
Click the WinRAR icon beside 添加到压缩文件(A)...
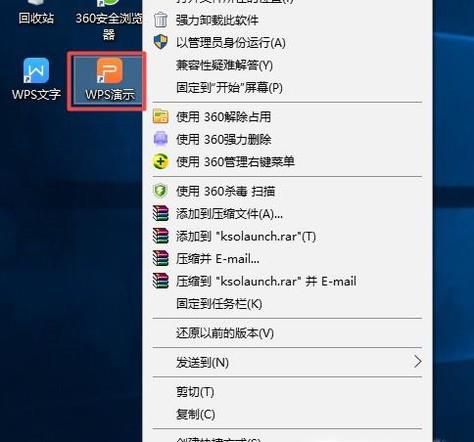coord(161,214)
